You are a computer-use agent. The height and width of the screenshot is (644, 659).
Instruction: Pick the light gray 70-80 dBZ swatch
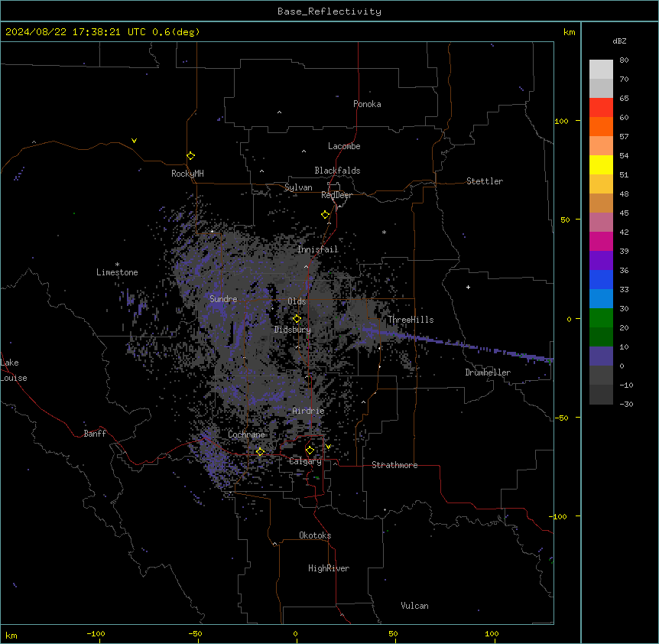tap(601, 70)
